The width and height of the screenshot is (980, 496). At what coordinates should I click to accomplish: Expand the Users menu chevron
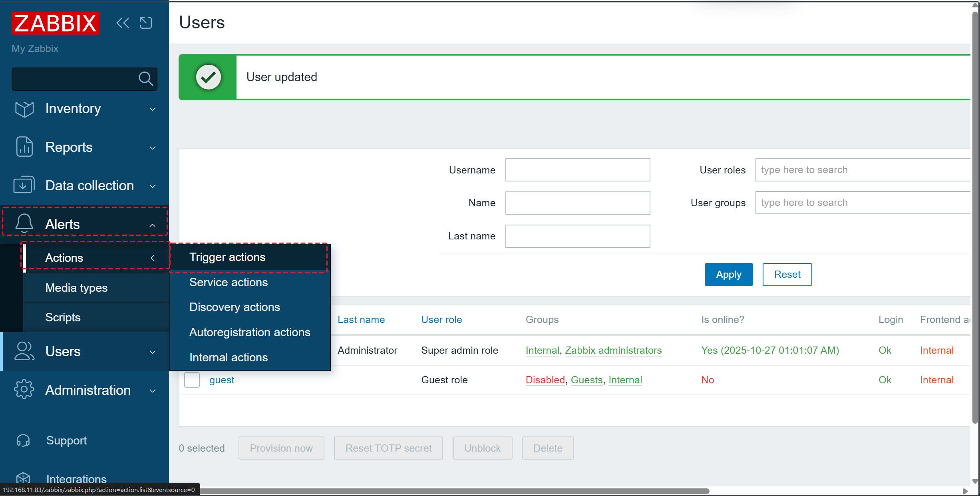153,352
